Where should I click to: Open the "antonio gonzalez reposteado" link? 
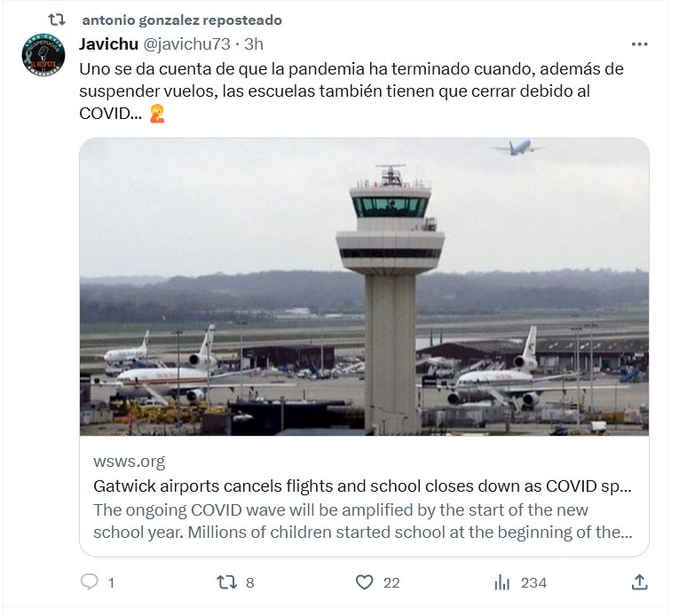(182, 20)
